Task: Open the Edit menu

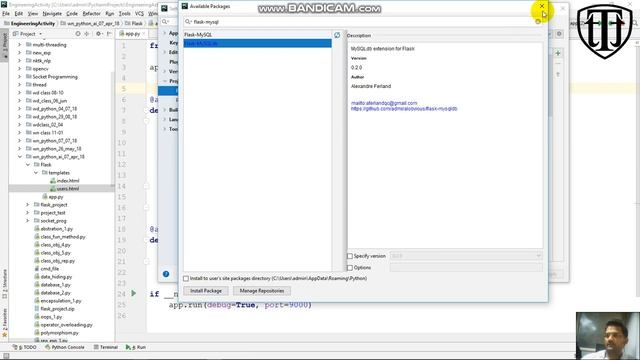Action: point(19,13)
